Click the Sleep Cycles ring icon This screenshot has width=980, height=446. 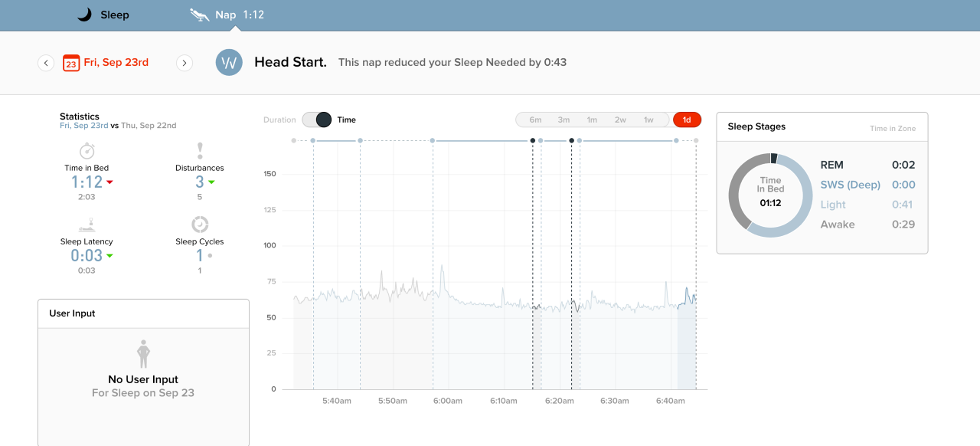click(200, 224)
